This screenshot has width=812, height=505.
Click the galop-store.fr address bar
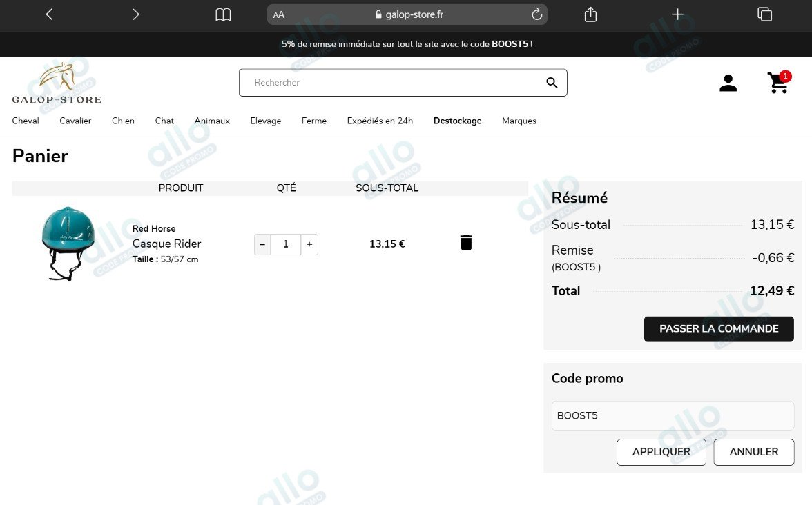(x=407, y=14)
